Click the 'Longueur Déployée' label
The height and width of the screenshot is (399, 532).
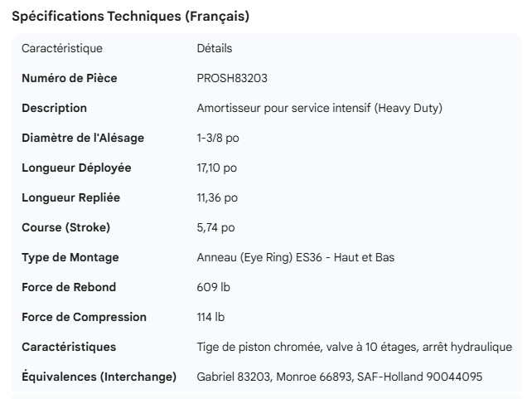(x=76, y=168)
